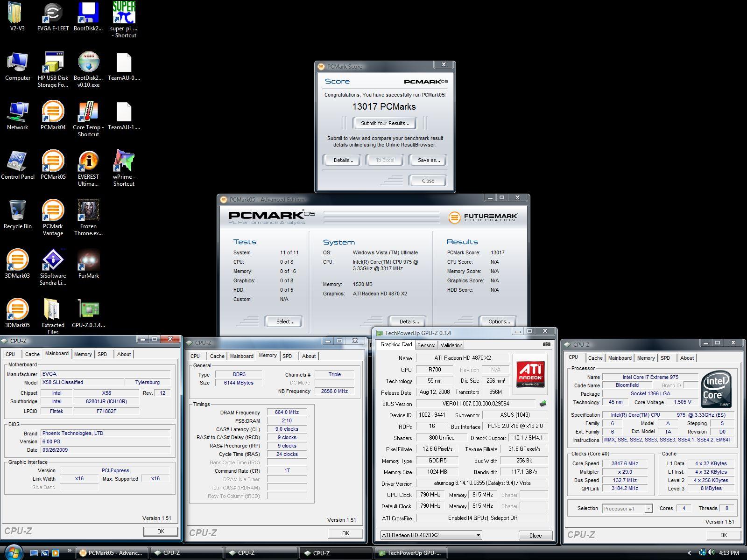Click the GPU-Z Name field ATI Radeon HD 4870 X2

(462, 358)
